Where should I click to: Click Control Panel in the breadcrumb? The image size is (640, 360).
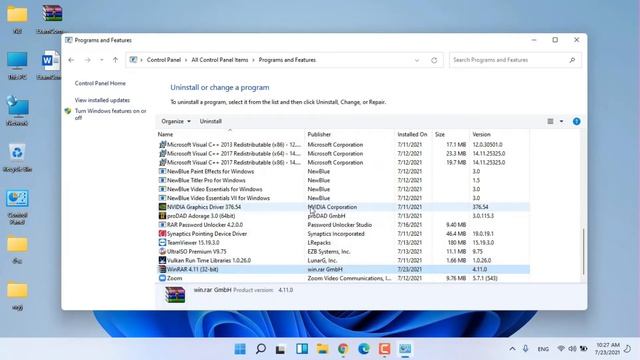(x=164, y=60)
